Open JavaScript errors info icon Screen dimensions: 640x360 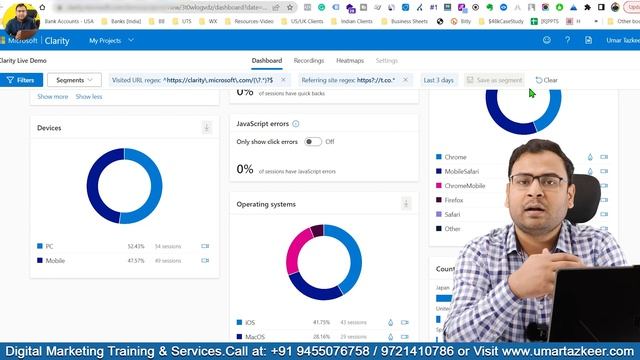pyautogui.click(x=296, y=124)
